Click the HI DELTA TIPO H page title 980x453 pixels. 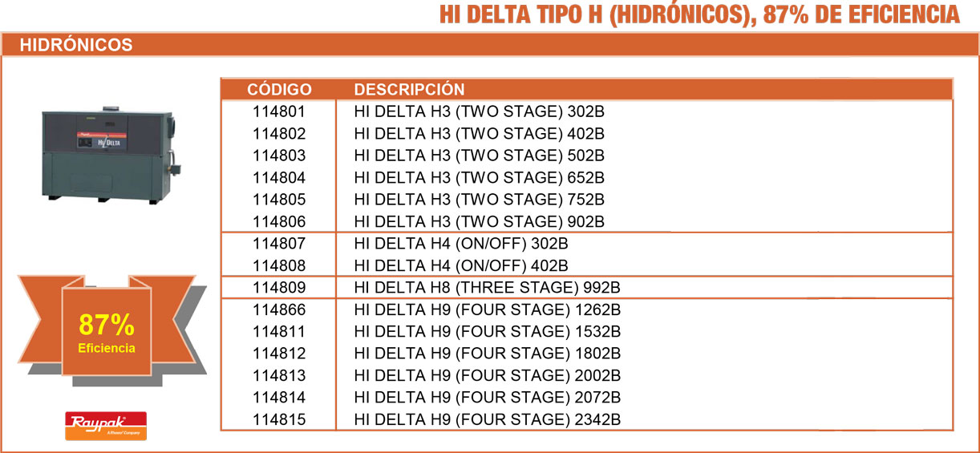coord(699,14)
